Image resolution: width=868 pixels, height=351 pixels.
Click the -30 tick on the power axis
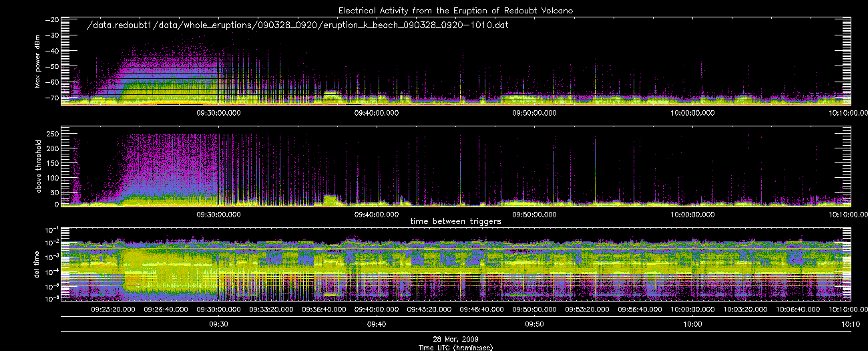(x=51, y=35)
